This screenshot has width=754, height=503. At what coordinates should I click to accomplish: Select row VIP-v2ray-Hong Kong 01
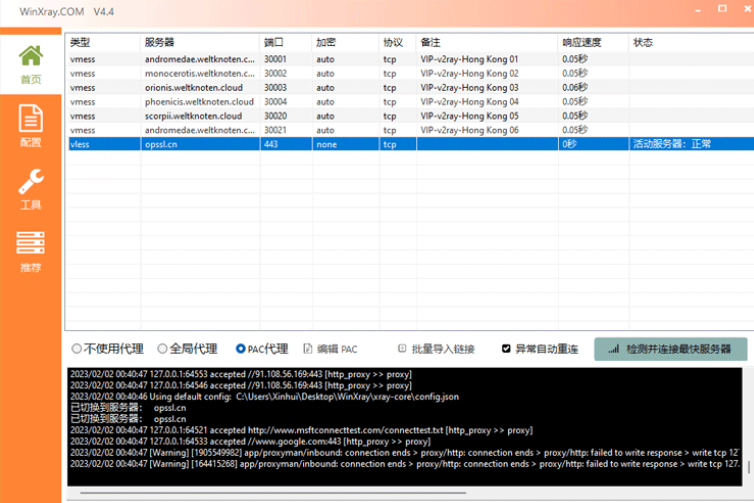pyautogui.click(x=410, y=59)
